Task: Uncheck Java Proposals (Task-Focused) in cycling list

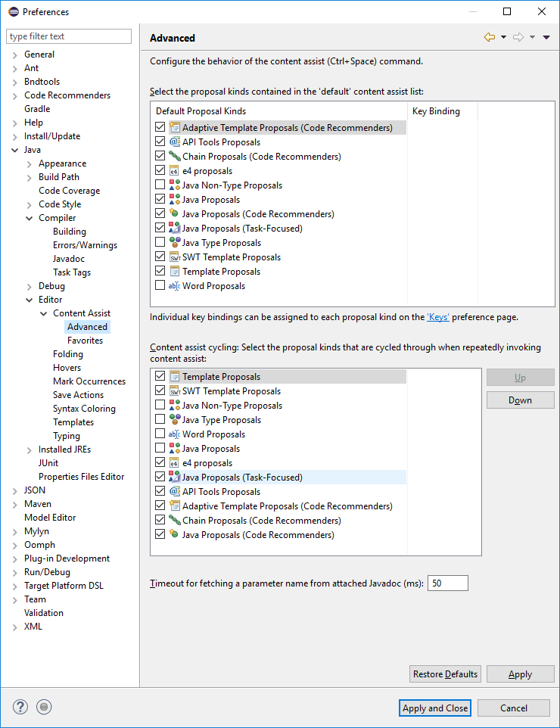Action: point(160,476)
